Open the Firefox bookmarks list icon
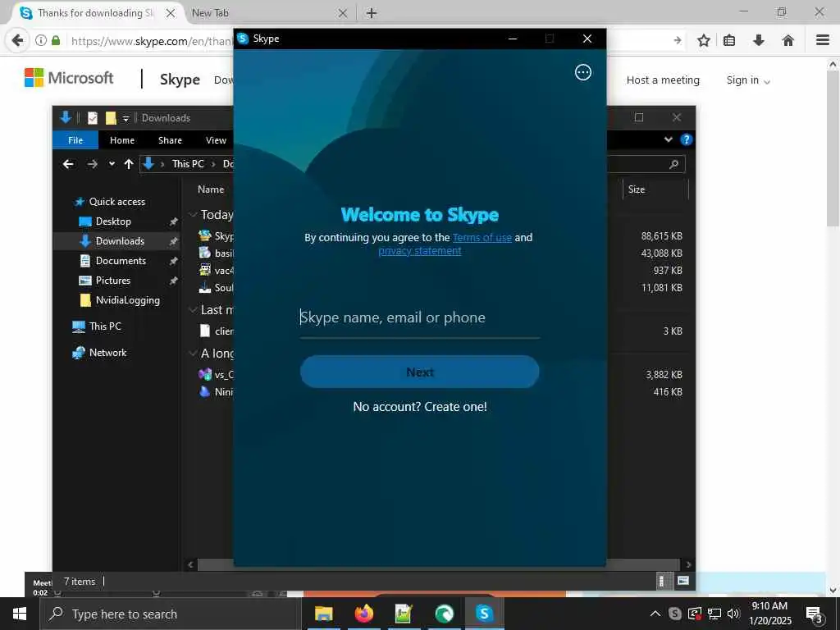This screenshot has height=630, width=840. [729, 40]
